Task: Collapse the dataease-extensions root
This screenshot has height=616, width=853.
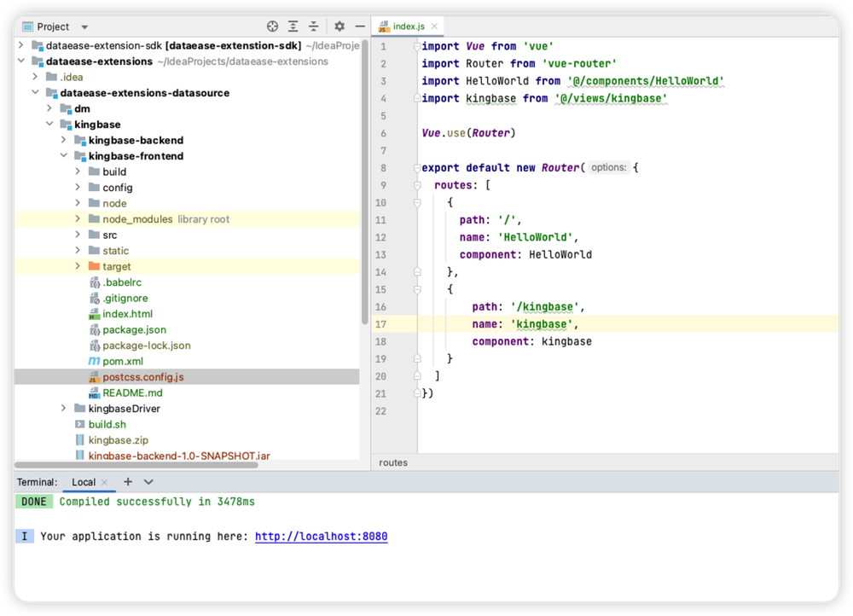Action: pos(20,61)
